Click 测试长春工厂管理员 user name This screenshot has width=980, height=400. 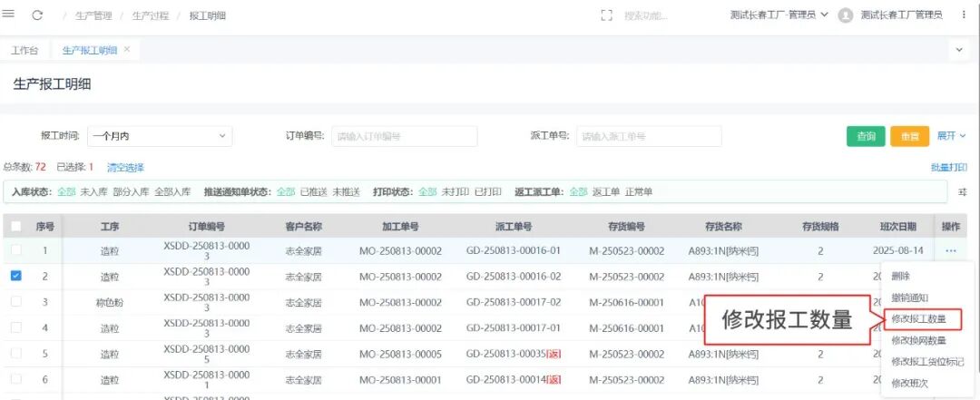pos(901,15)
